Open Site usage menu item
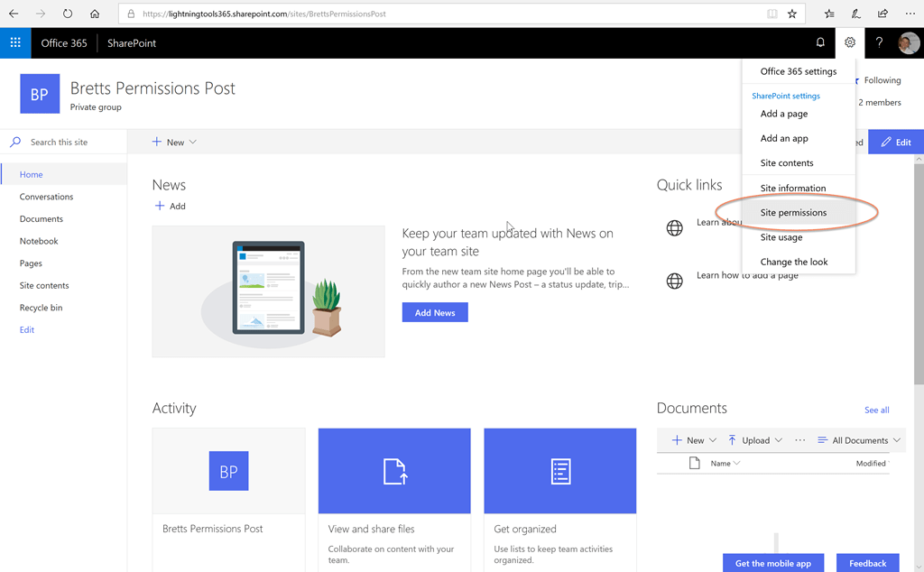This screenshot has width=924, height=572. coord(799,237)
